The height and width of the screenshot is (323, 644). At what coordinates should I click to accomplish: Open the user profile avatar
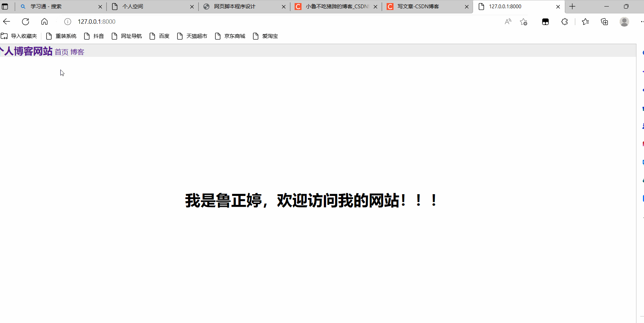click(x=624, y=22)
